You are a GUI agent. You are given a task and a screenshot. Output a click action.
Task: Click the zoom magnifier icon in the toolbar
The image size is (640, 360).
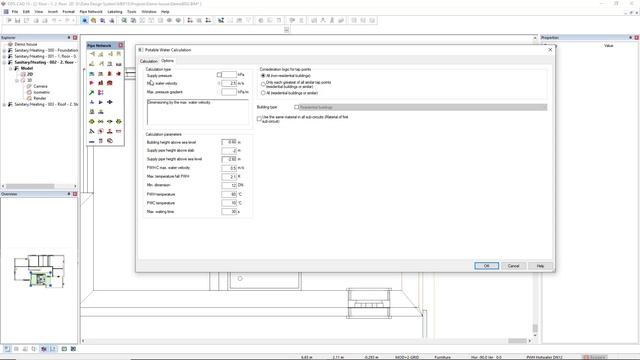click(x=124, y=20)
